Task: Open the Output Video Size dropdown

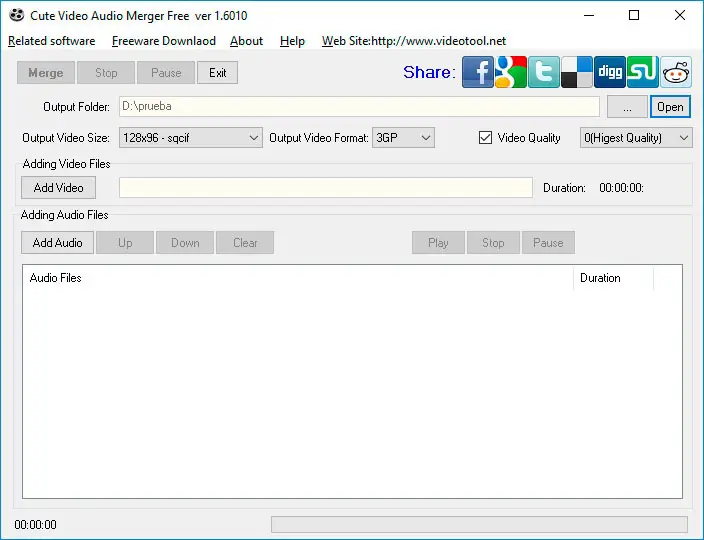Action: (x=190, y=138)
